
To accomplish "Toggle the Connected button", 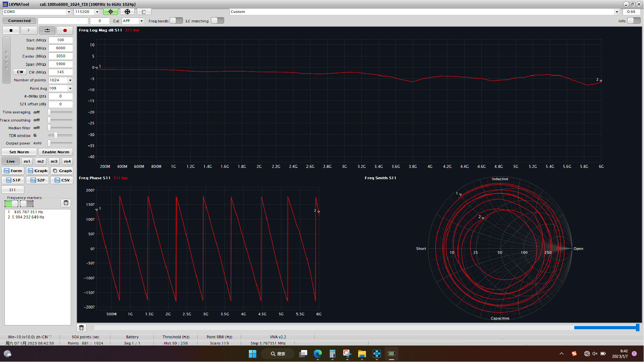I will pos(19,21).
